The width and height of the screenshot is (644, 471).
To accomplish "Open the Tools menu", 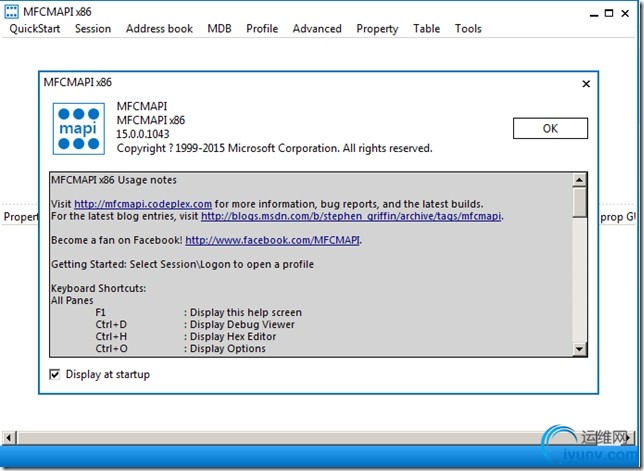I will pos(468,29).
